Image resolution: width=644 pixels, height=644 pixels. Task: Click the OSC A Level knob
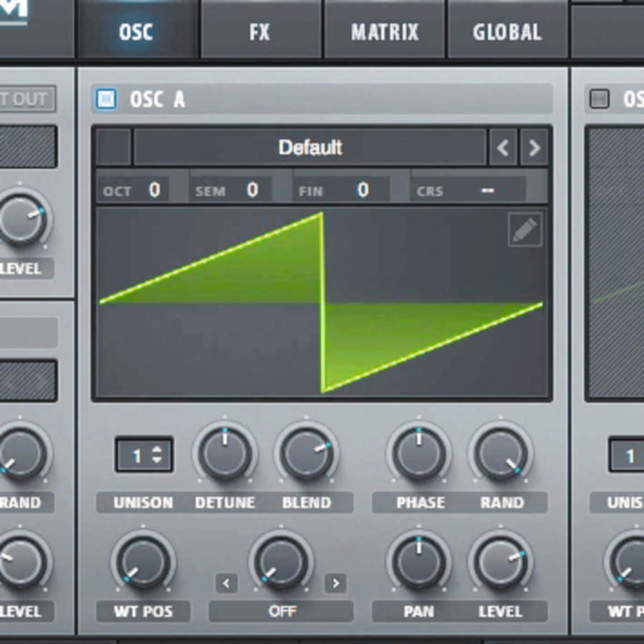(x=501, y=563)
